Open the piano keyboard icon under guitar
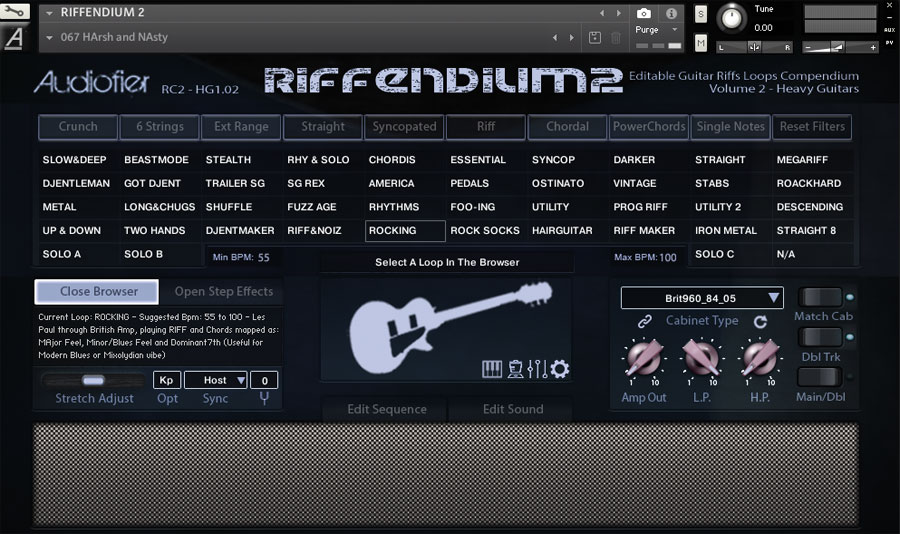Image resolution: width=900 pixels, height=534 pixels. 492,369
